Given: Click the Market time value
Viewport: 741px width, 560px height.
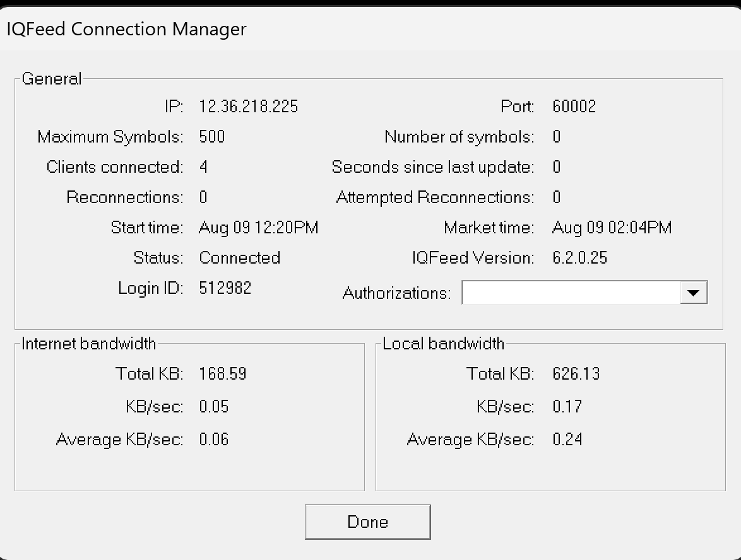Looking at the screenshot, I should 612,228.
